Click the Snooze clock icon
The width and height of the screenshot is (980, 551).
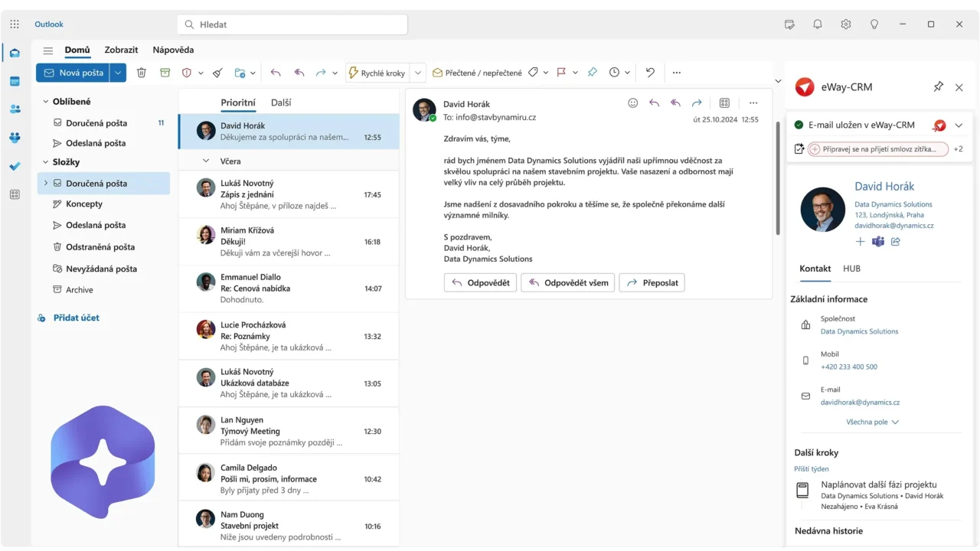[x=614, y=73]
